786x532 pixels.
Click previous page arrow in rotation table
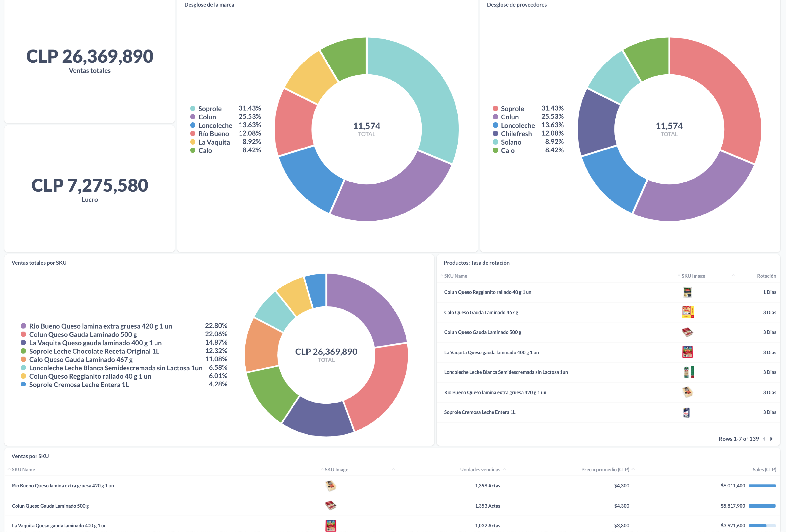tap(764, 439)
